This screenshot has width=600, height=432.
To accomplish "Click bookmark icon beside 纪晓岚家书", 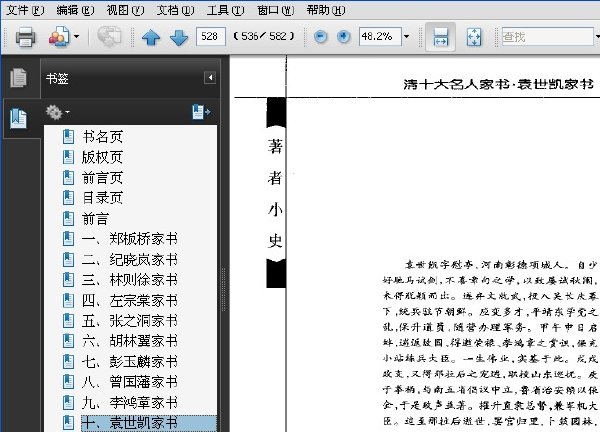I will 68,260.
